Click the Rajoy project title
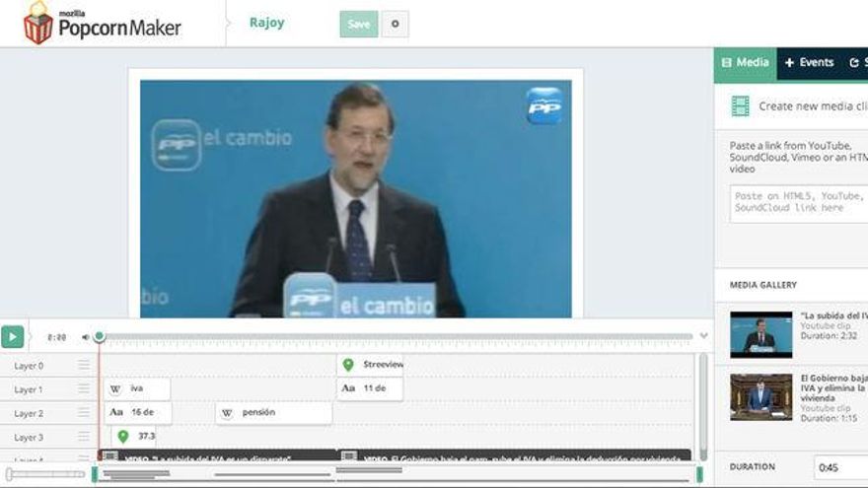 pos(266,23)
